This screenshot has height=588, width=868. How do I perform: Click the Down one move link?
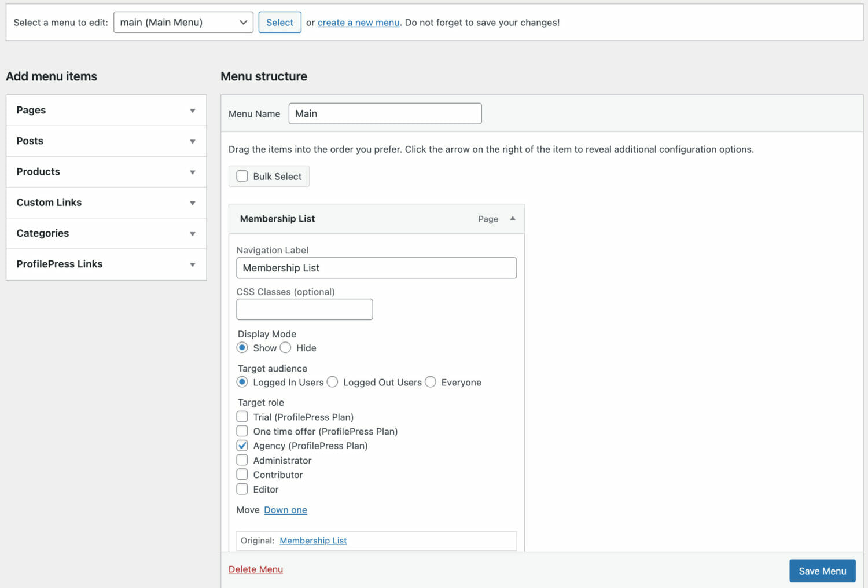[285, 510]
